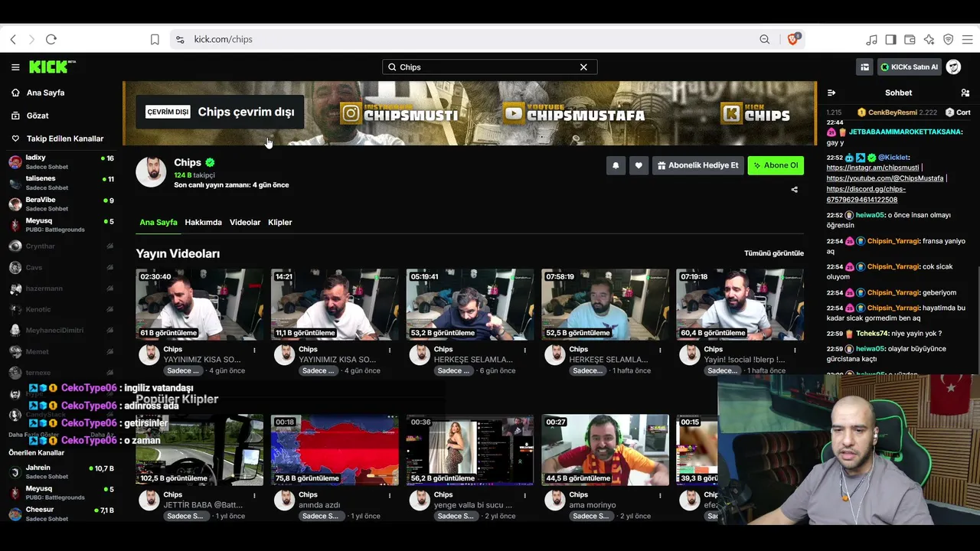Click the media control music note icon
Screen dimensions: 980x551
coord(872,39)
